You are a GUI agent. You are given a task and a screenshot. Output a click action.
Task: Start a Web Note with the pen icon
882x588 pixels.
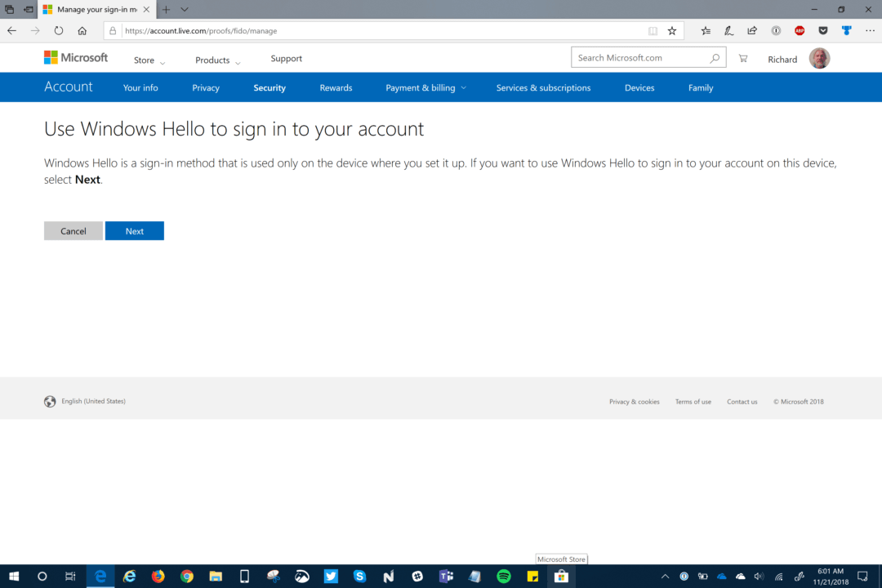(x=728, y=30)
